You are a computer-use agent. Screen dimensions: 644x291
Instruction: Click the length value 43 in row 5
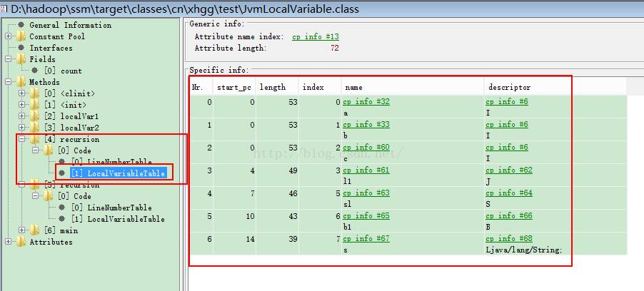293,215
